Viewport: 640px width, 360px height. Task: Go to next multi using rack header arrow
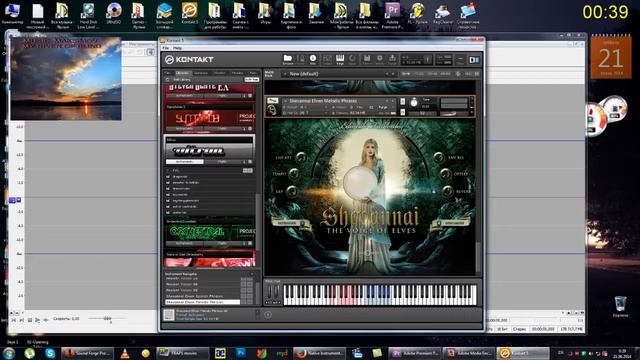393,74
